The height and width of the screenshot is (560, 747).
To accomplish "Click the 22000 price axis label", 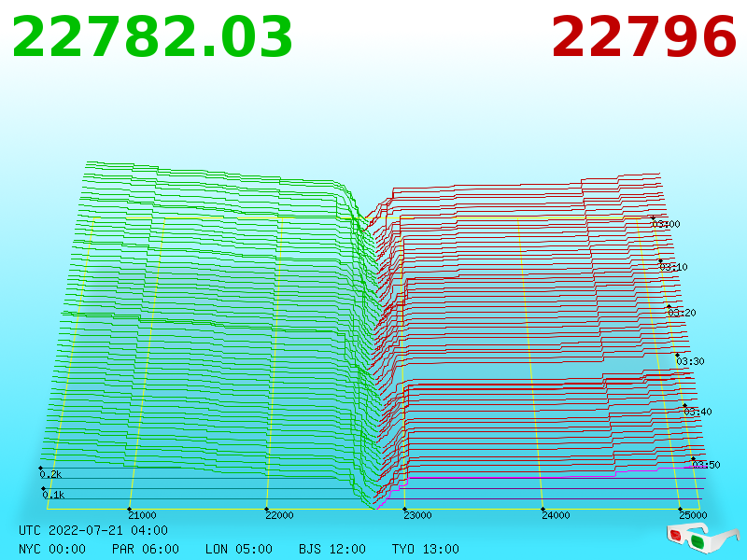I will click(x=279, y=515).
